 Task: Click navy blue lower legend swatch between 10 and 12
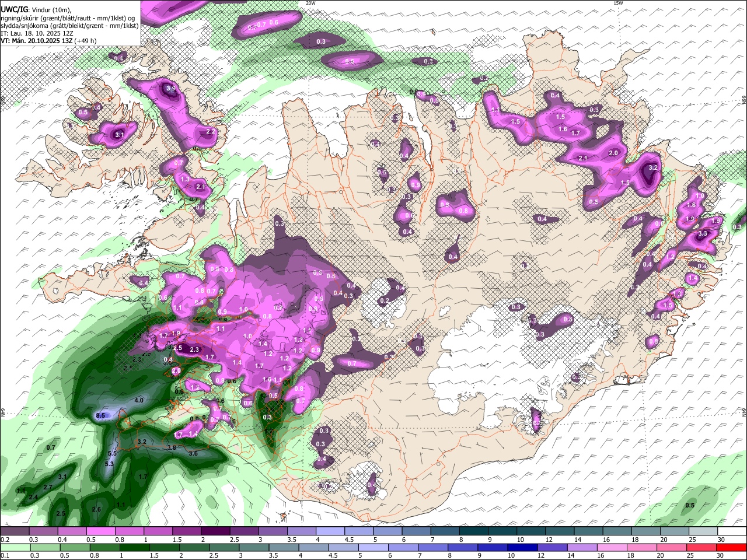[x=523, y=547]
